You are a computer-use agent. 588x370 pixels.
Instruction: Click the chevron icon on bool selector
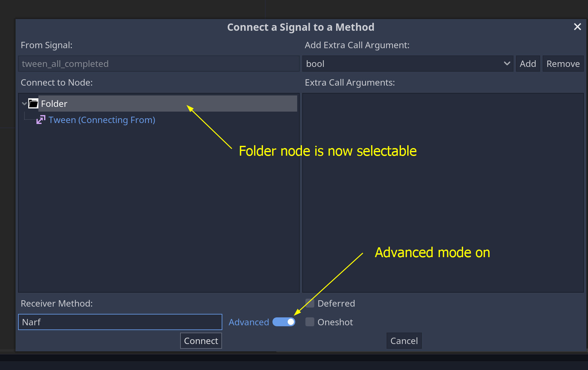506,63
